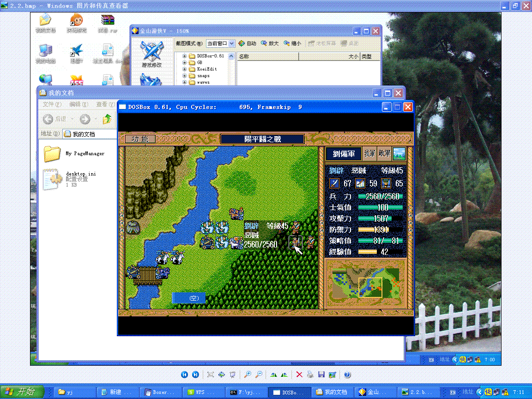
Task: Expand the KoeiEdit folder tree node
Action: pos(184,69)
